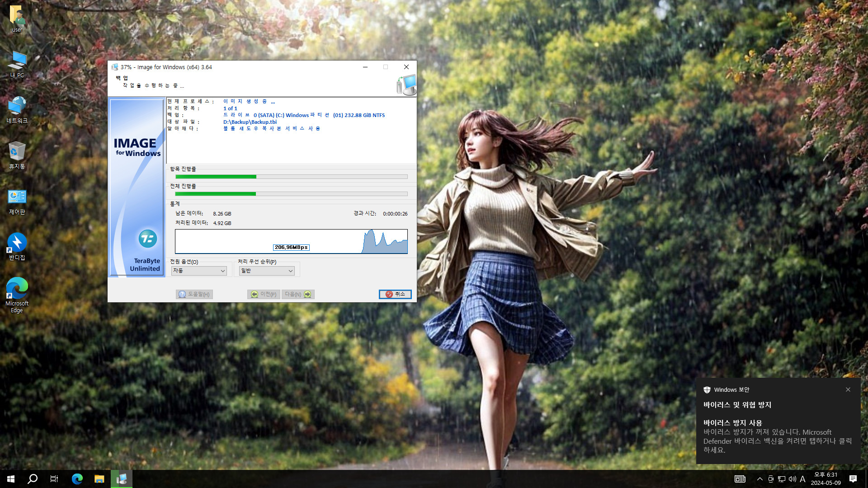The width and height of the screenshot is (868, 488).
Task: Toggle the IME input mode A indicator
Action: tap(803, 479)
